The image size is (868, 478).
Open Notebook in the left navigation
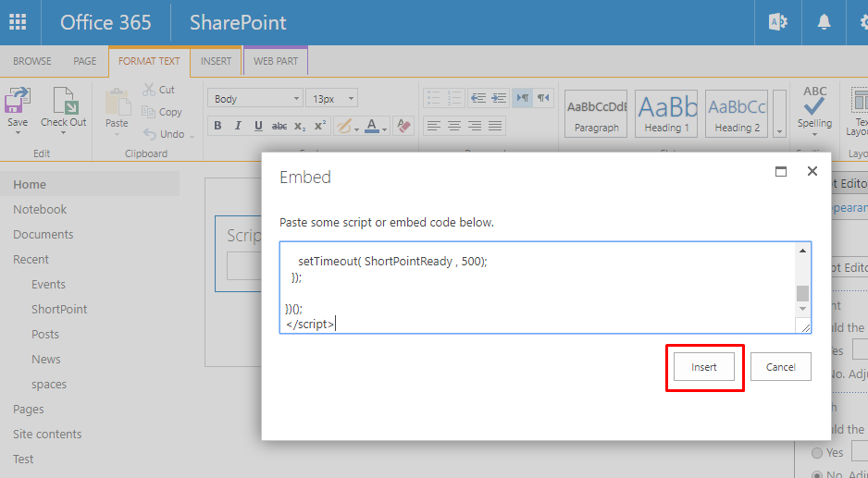40,209
